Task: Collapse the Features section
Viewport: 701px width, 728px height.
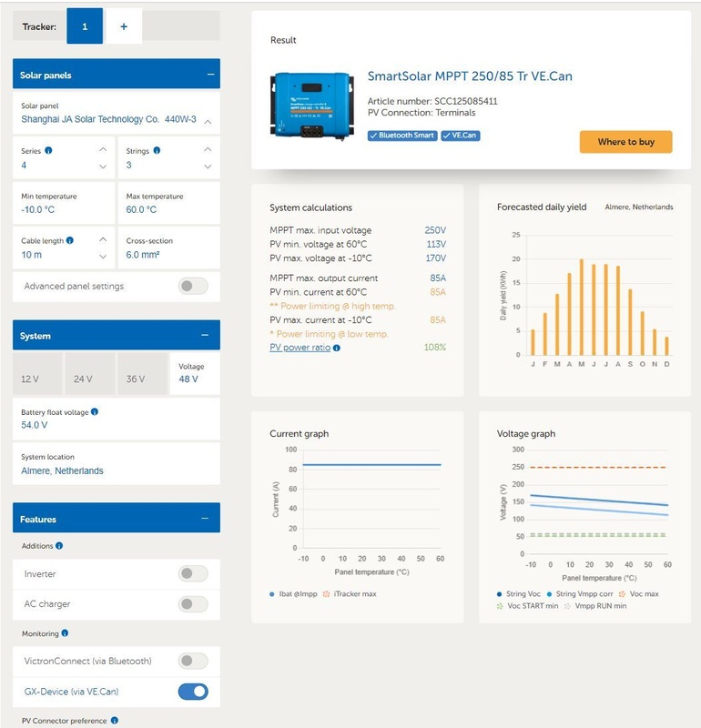Action: tap(205, 518)
